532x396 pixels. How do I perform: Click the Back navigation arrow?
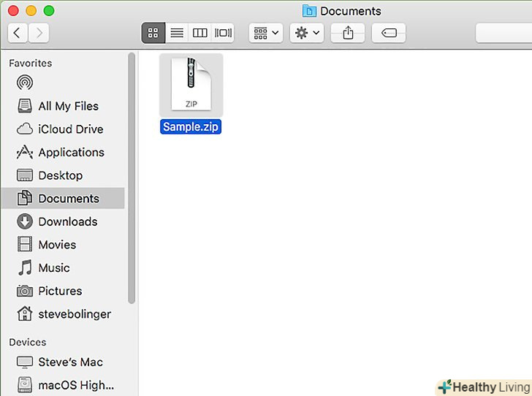pos(18,33)
